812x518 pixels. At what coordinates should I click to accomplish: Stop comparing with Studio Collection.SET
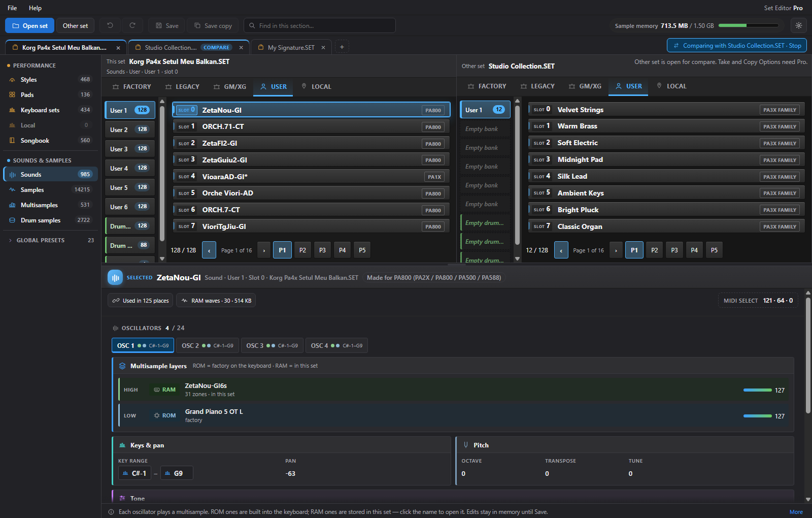click(x=737, y=46)
